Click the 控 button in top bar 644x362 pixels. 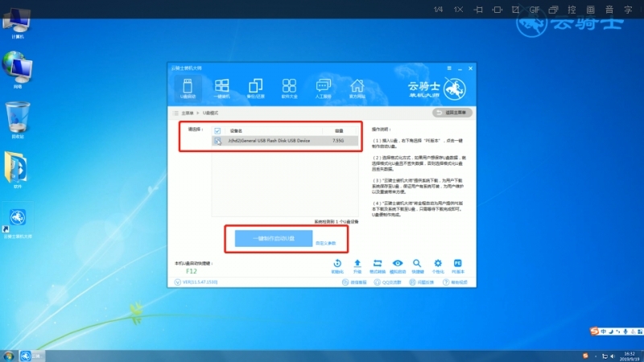[x=572, y=10]
